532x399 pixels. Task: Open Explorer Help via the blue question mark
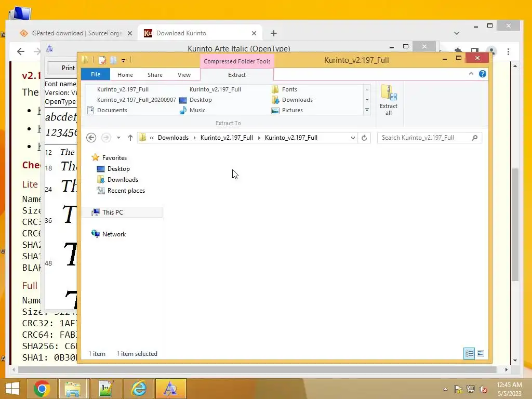point(483,74)
